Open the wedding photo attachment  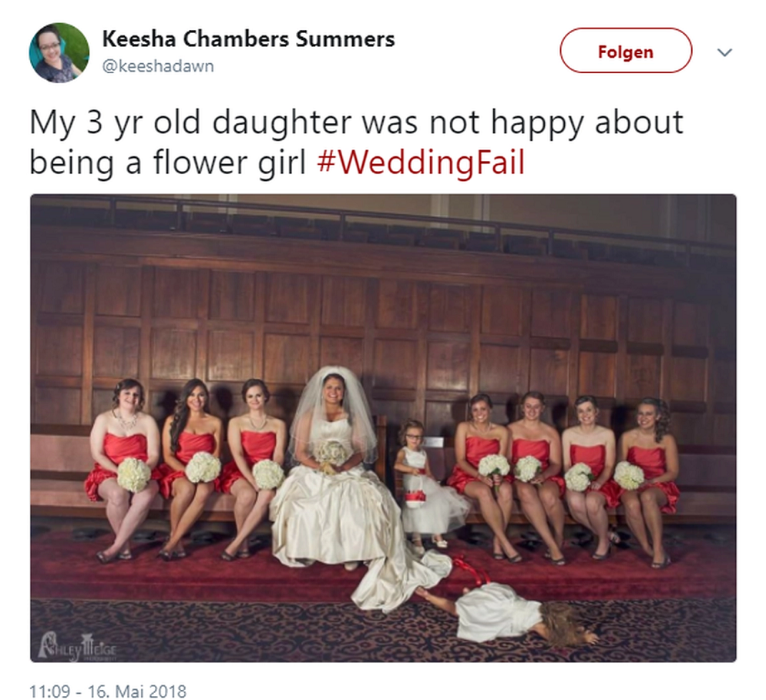(383, 428)
